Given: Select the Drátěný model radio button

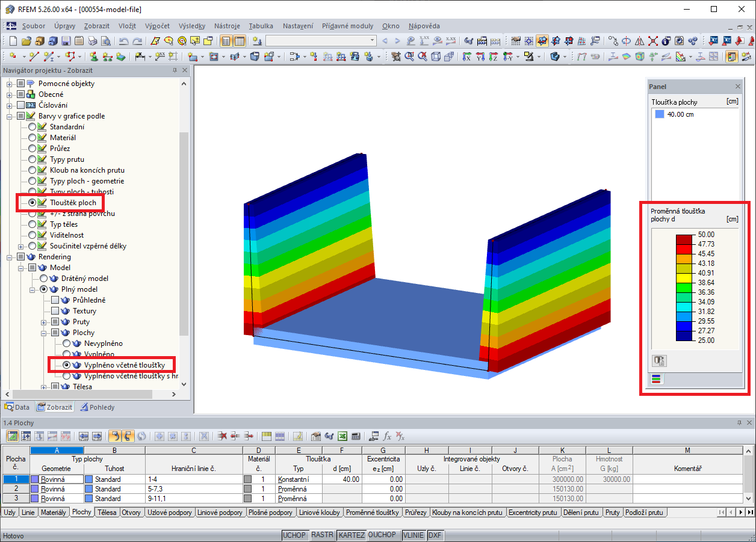Looking at the screenshot, I should tap(43, 279).
